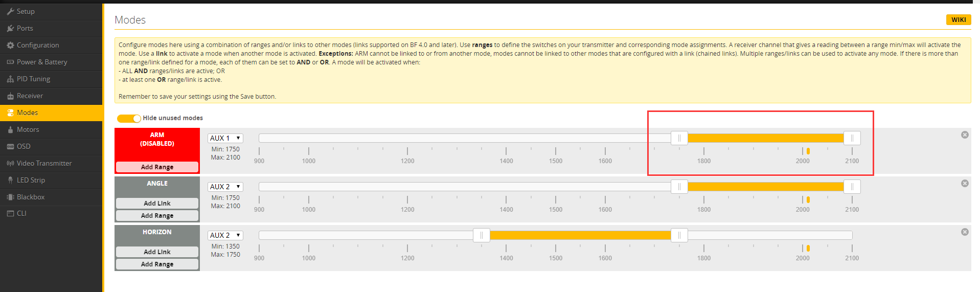
Task: Remove the ARM range with X
Action: tap(965, 135)
